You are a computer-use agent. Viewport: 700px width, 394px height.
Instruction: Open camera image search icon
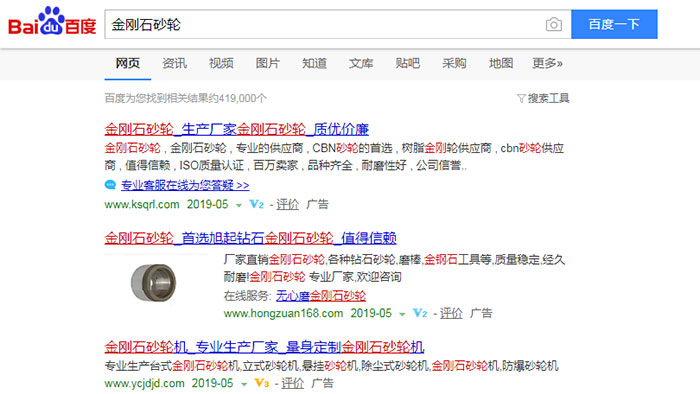[x=554, y=24]
